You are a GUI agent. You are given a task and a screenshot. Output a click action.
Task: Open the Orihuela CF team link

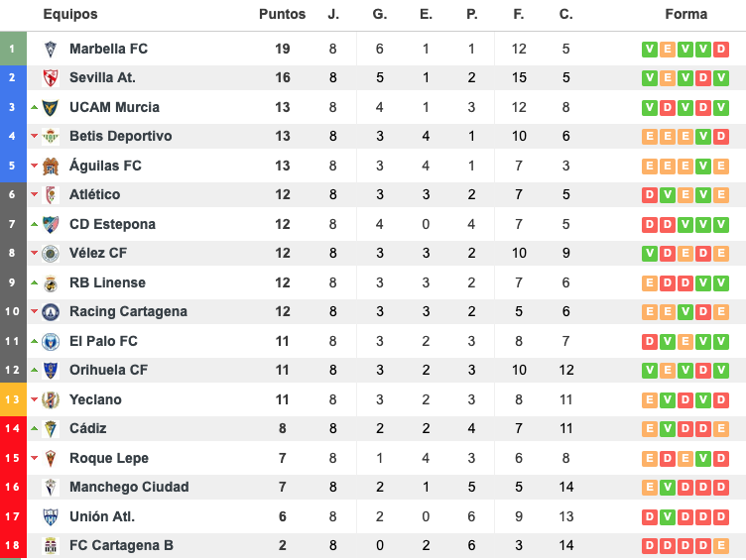tap(108, 370)
